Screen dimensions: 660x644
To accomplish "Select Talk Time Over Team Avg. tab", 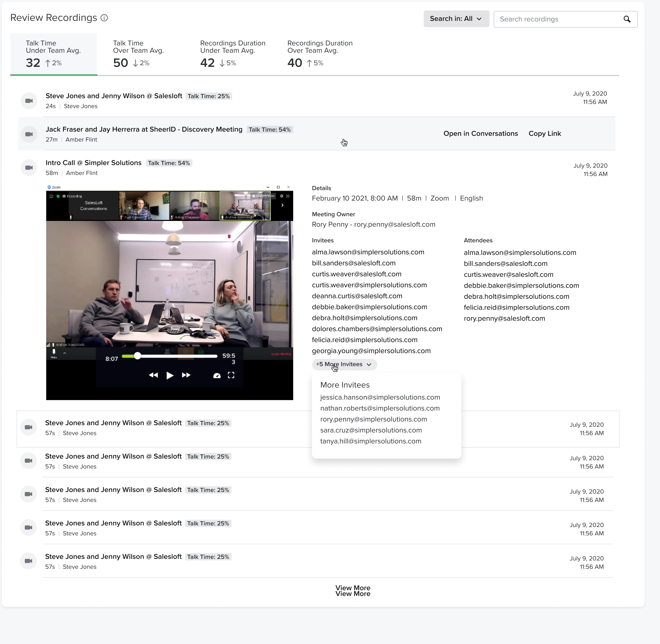I will 138,54.
